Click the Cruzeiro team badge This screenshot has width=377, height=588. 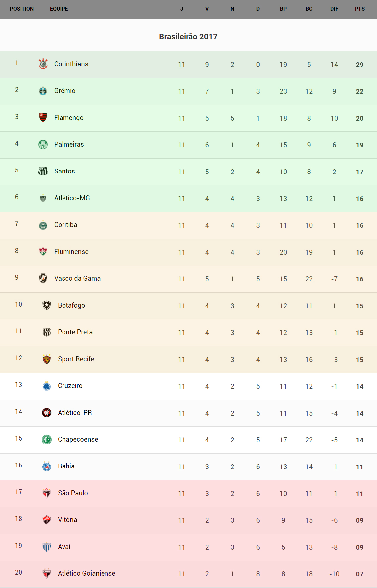click(x=47, y=386)
